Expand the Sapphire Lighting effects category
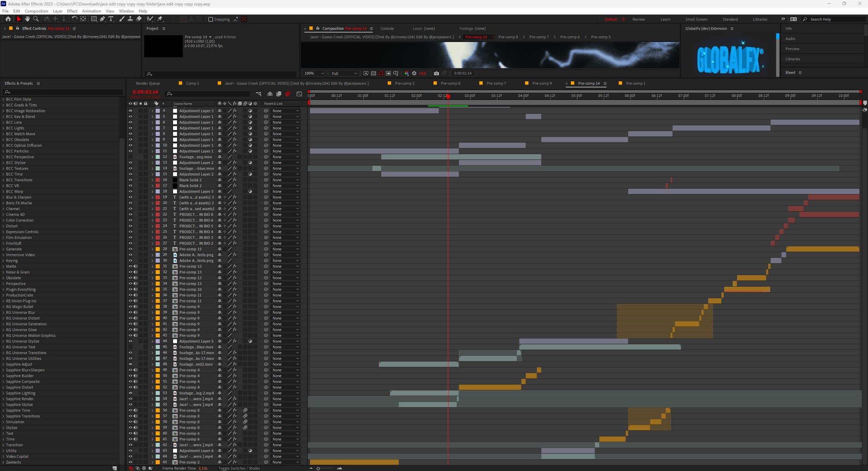The height and width of the screenshot is (471, 868). [4, 393]
